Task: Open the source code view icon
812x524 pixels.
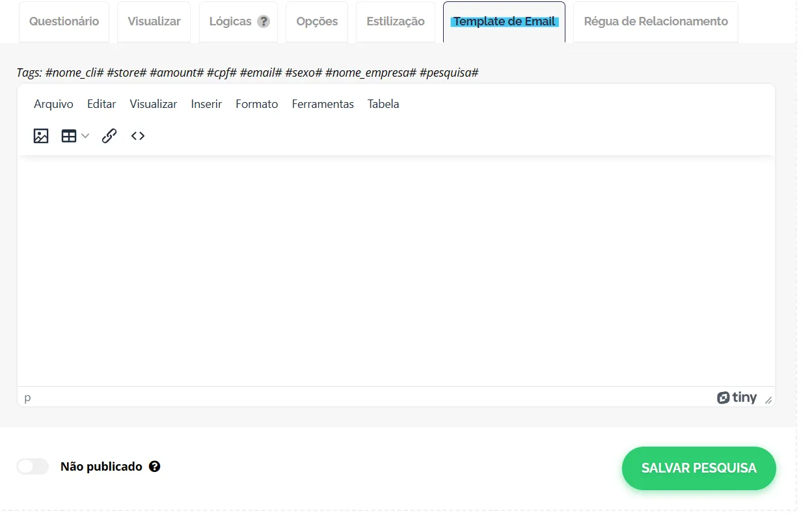Action: point(138,136)
